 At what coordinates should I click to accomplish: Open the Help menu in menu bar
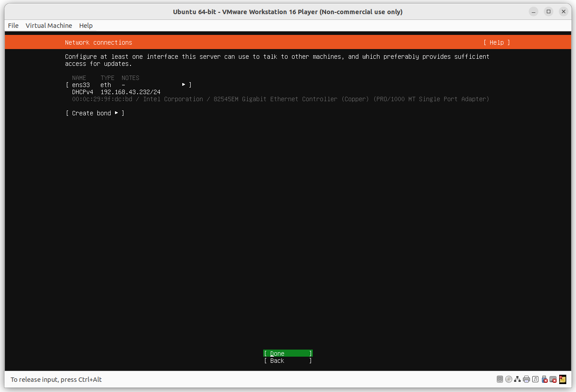[x=86, y=25]
